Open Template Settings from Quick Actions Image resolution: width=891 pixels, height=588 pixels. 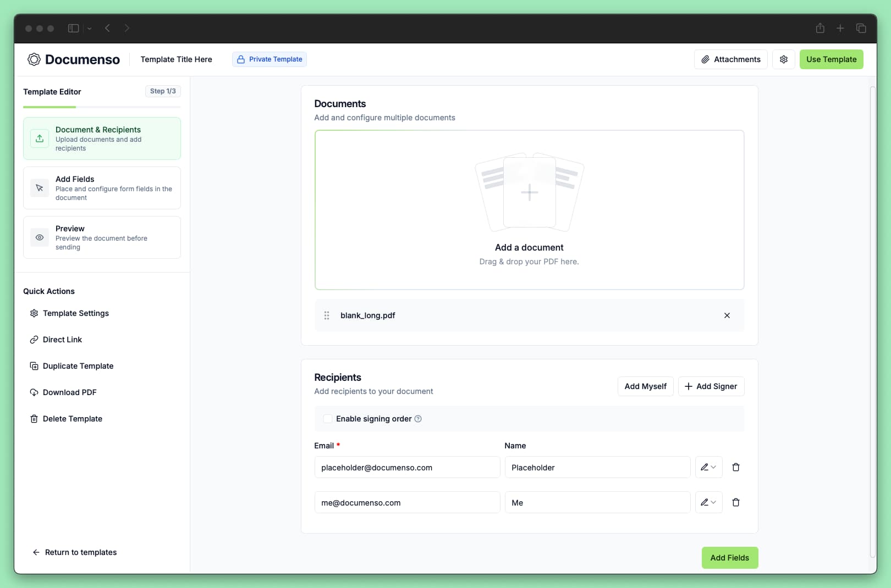(75, 313)
